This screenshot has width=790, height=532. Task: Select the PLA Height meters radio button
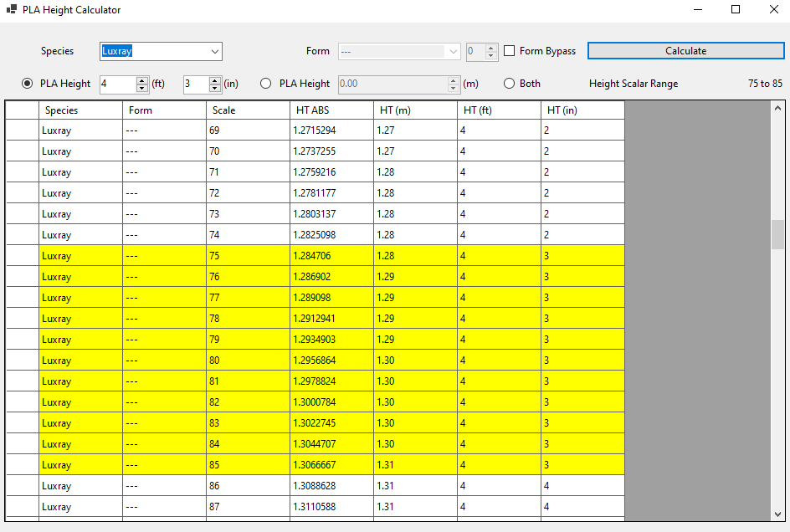(266, 84)
